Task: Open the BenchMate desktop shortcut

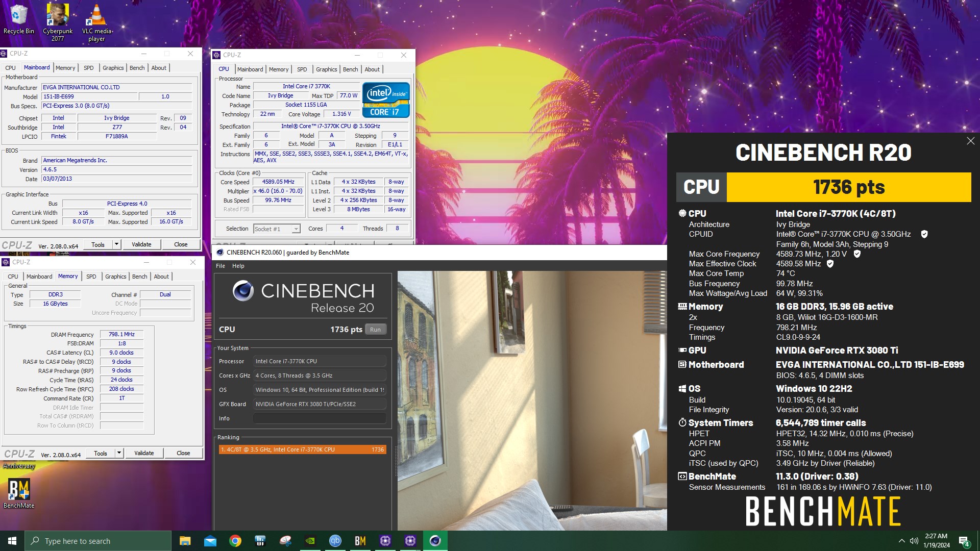Action: tap(19, 493)
